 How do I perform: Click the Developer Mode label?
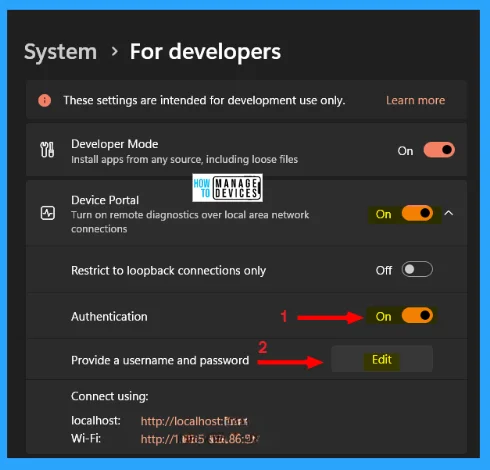115,144
